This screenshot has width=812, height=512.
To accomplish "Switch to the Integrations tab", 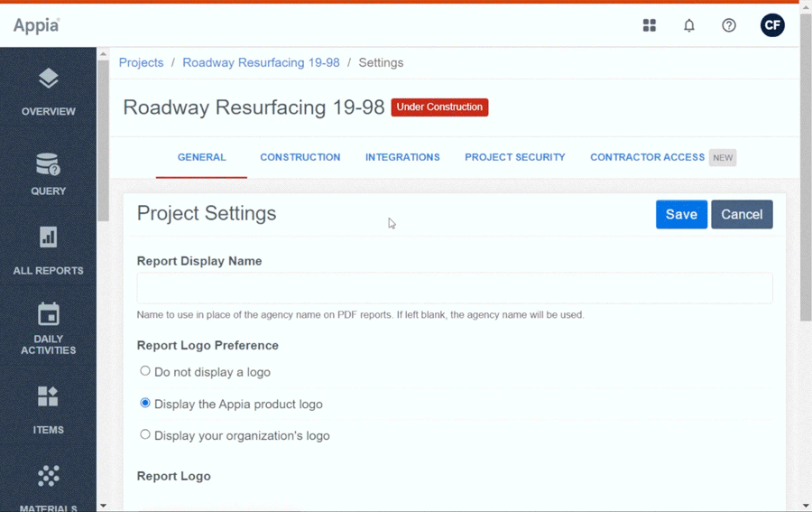I will coord(402,157).
